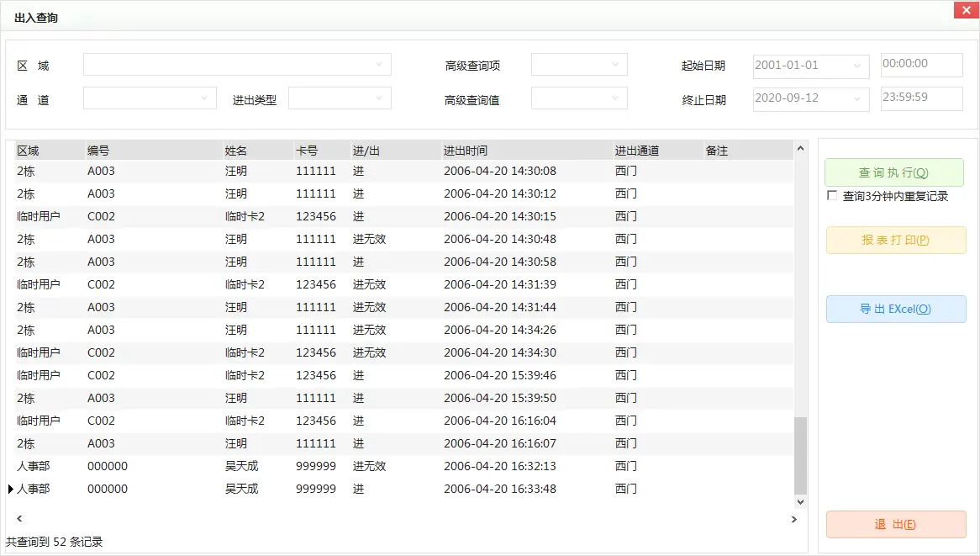
Task: 点击右下角向右滚动箭头
Action: point(793,519)
